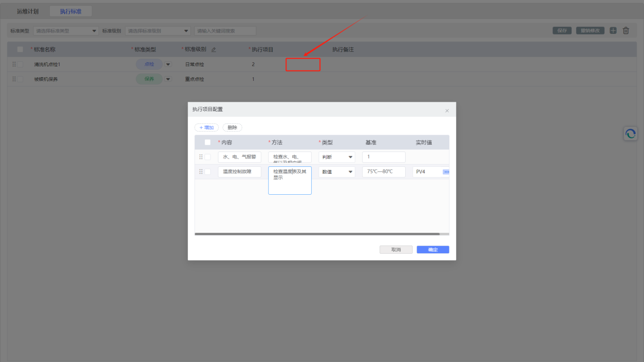The height and width of the screenshot is (362, 644).
Task: Click the 确定 button in the dialog
Action: (x=433, y=250)
